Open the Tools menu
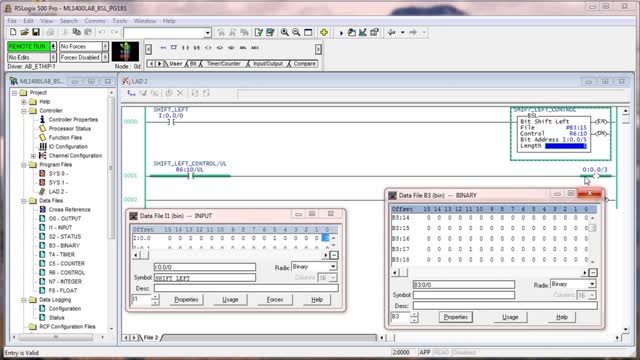Screen dimensions: 640x360 click(x=119, y=21)
